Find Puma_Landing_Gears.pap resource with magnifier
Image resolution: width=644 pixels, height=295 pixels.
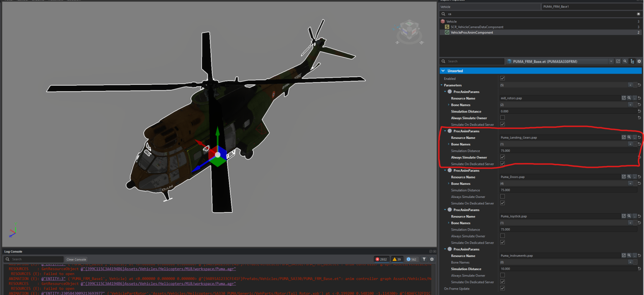point(629,137)
